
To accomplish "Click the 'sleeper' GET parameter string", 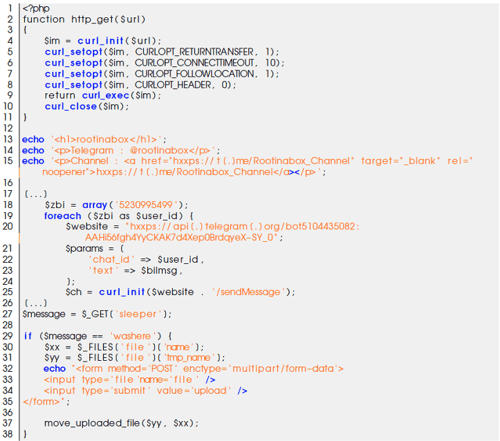I will pyautogui.click(x=138, y=314).
